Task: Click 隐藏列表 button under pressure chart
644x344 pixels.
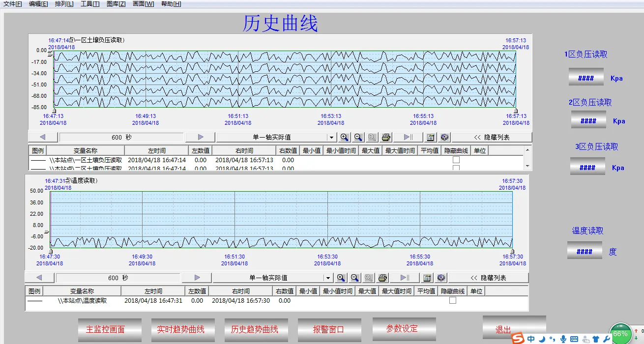Action: pyautogui.click(x=492, y=137)
